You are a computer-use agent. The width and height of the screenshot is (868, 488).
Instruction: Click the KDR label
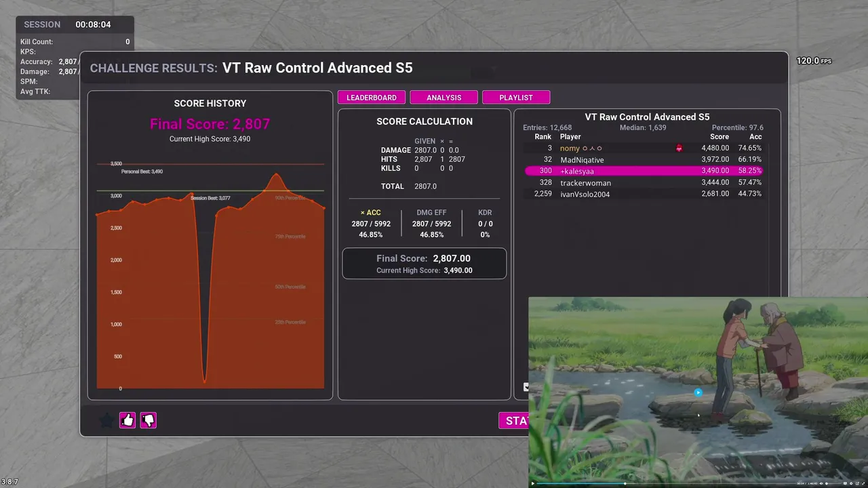click(x=485, y=213)
